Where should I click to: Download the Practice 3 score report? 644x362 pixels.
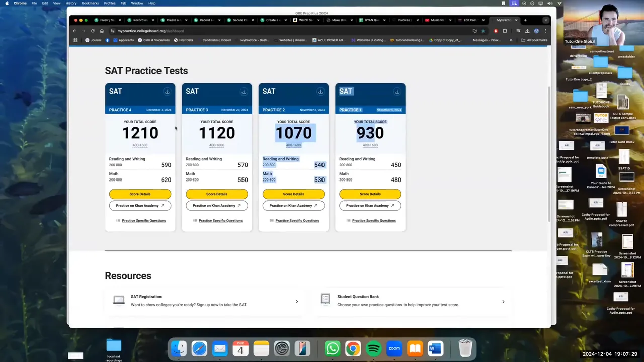tap(244, 92)
